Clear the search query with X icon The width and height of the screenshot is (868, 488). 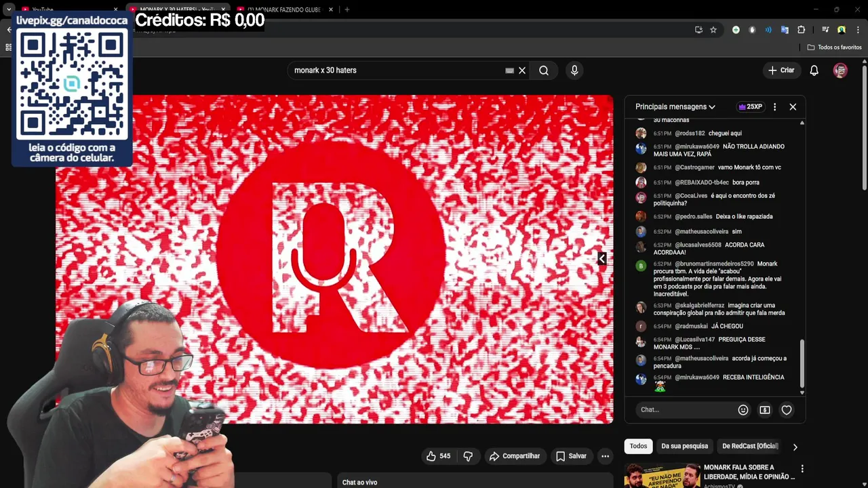pos(522,70)
